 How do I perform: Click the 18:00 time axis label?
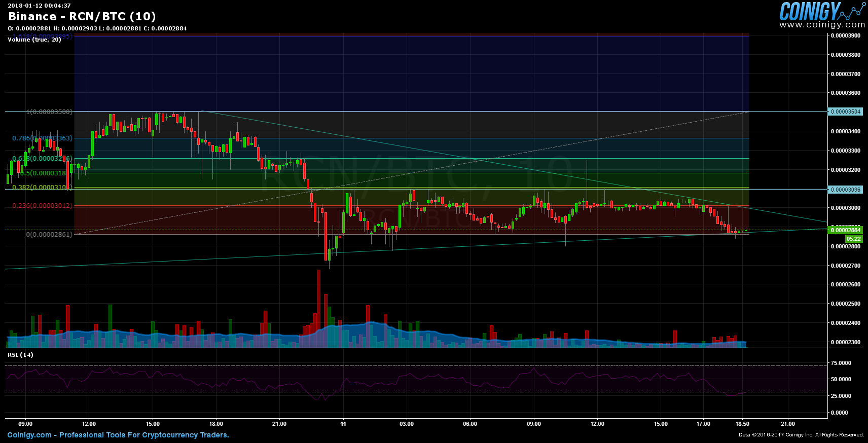(216, 424)
